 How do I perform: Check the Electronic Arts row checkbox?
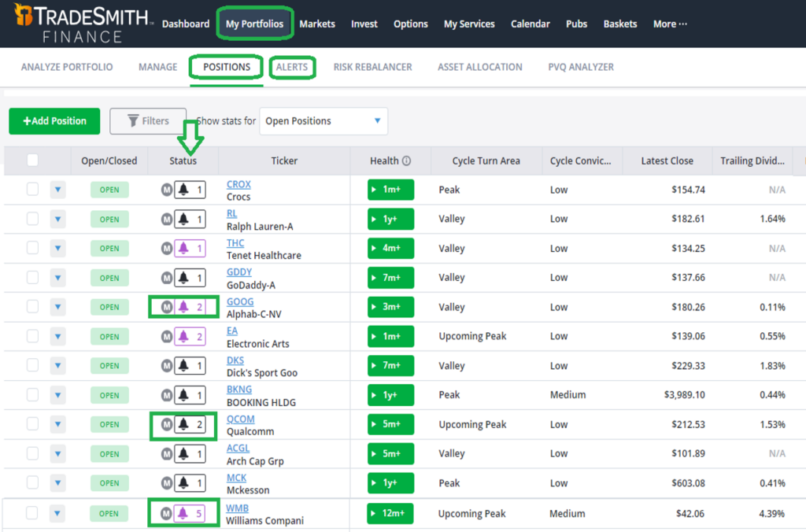[32, 336]
